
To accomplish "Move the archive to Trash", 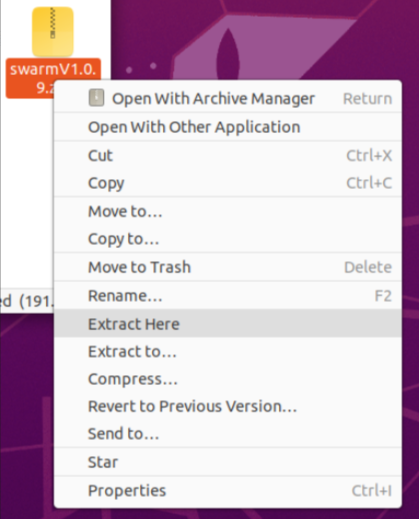I will pos(228,267).
